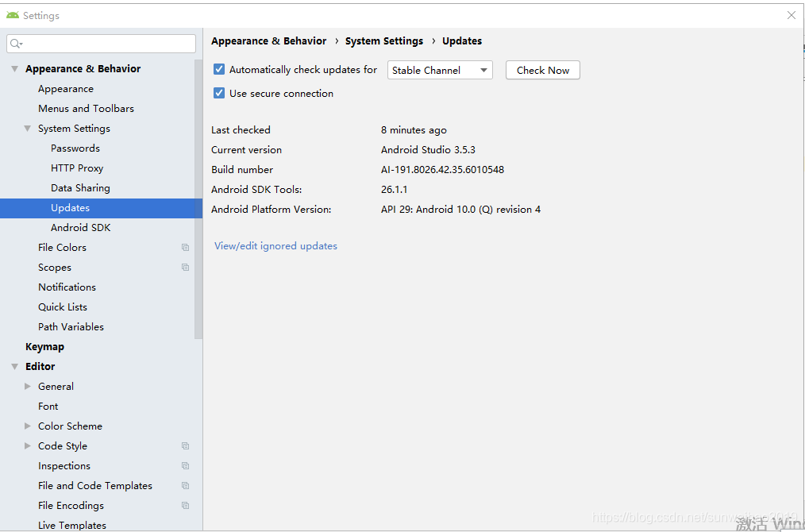Click the search magnifier icon in settings
This screenshot has height=532, width=805.
tap(16, 44)
